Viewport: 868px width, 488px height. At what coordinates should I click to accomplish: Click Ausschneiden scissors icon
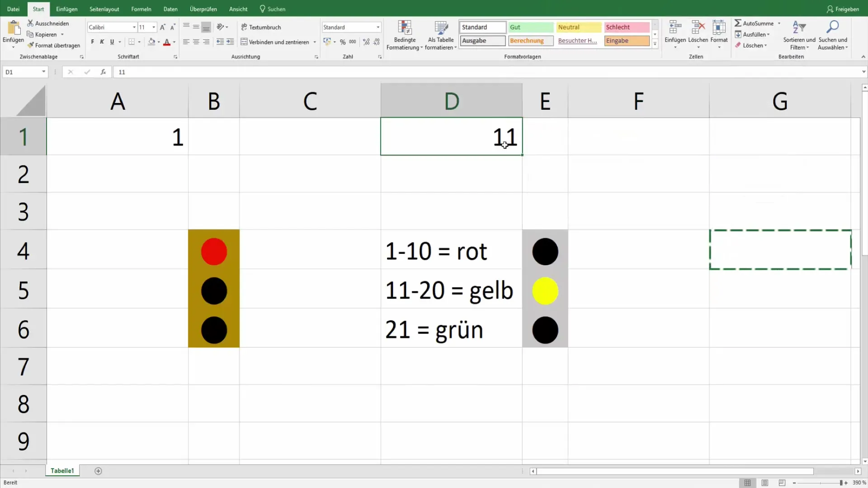coord(30,23)
